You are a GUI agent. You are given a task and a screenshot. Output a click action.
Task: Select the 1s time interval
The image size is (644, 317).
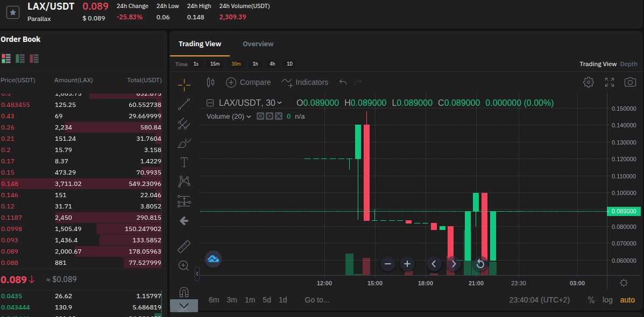point(196,64)
